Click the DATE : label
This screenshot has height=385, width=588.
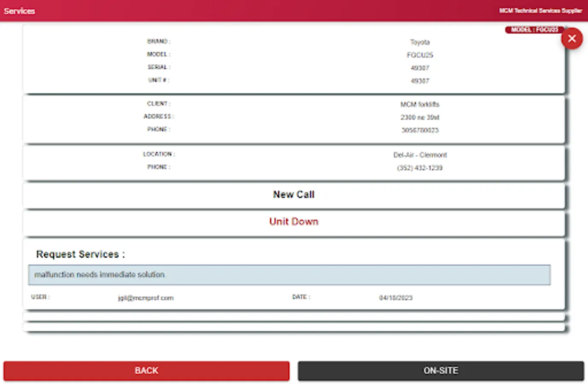(x=301, y=297)
